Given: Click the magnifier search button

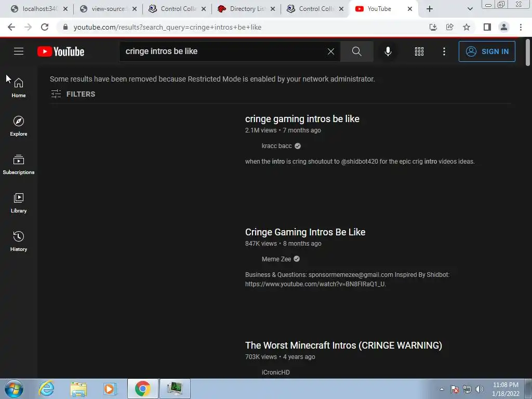Looking at the screenshot, I should 356,51.
